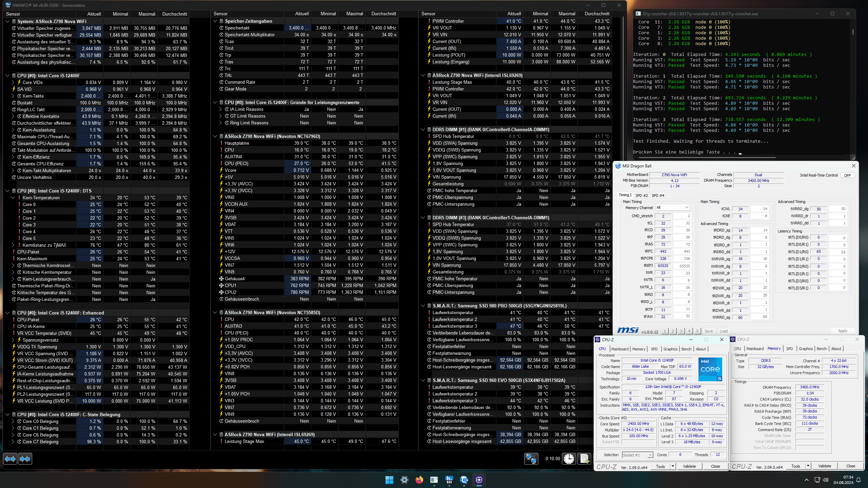
Task: Switch to MSI Dragon Ball taskbar icon
Action: [x=464, y=480]
